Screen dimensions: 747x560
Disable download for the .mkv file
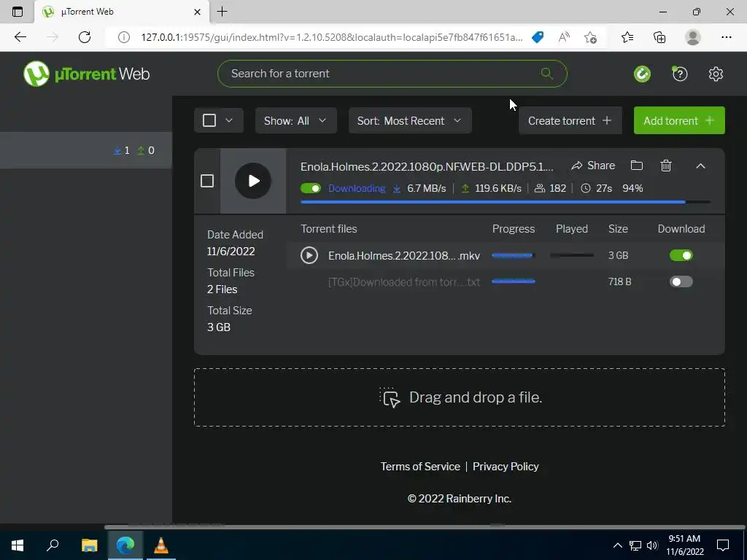click(x=681, y=255)
